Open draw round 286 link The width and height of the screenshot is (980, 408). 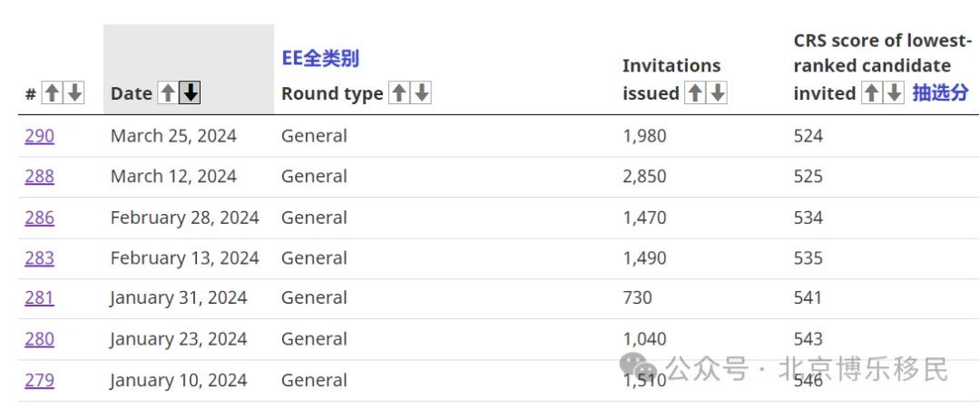tap(39, 218)
